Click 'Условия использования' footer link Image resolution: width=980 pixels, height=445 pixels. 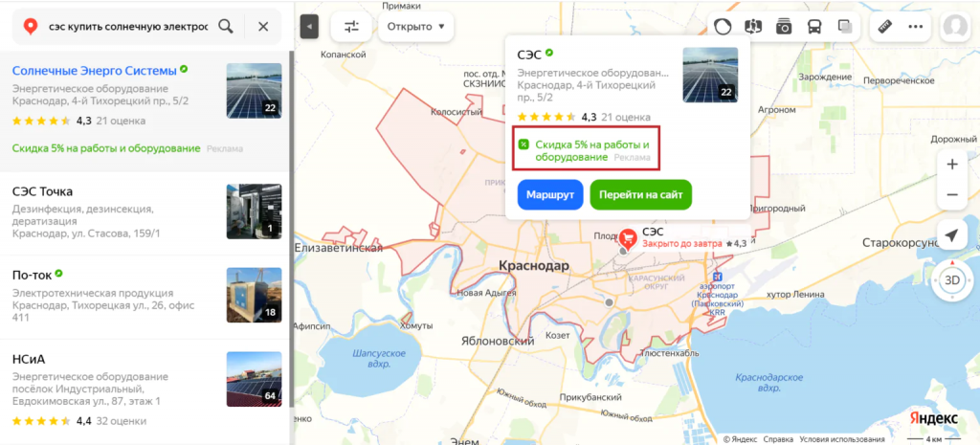click(x=842, y=439)
